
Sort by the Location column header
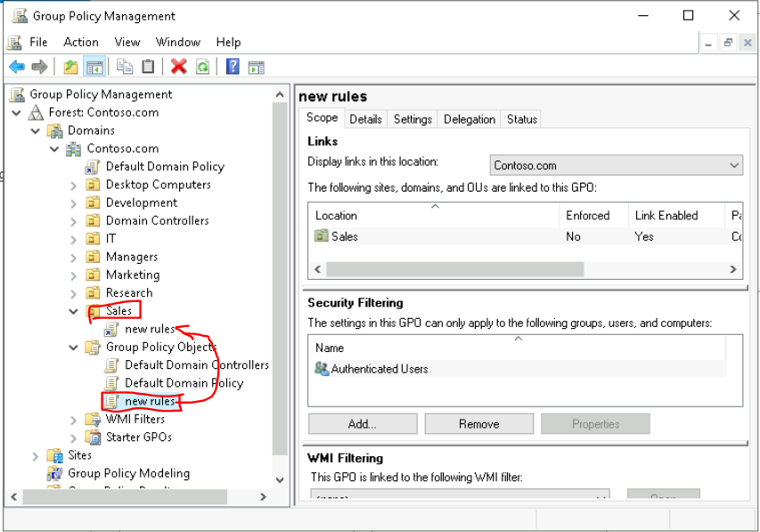[x=433, y=216]
